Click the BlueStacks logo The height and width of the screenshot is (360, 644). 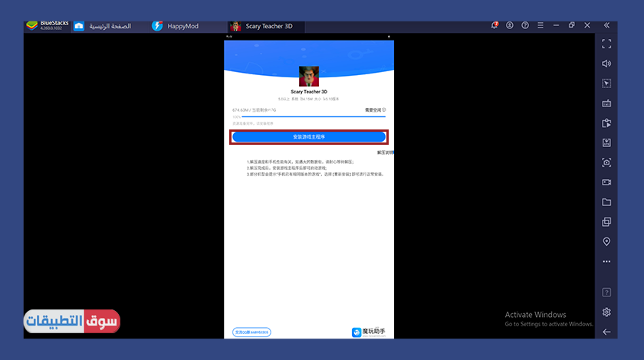tap(31, 26)
